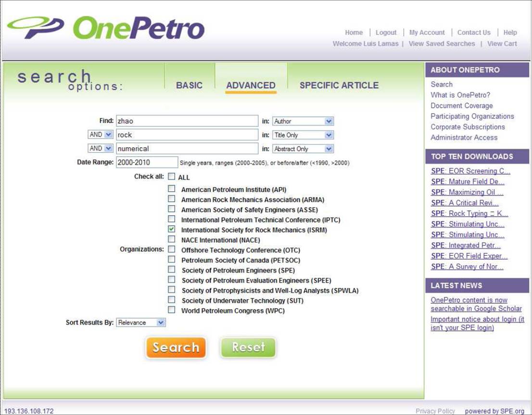
Task: Click the OnePetro logo
Action: click(106, 27)
